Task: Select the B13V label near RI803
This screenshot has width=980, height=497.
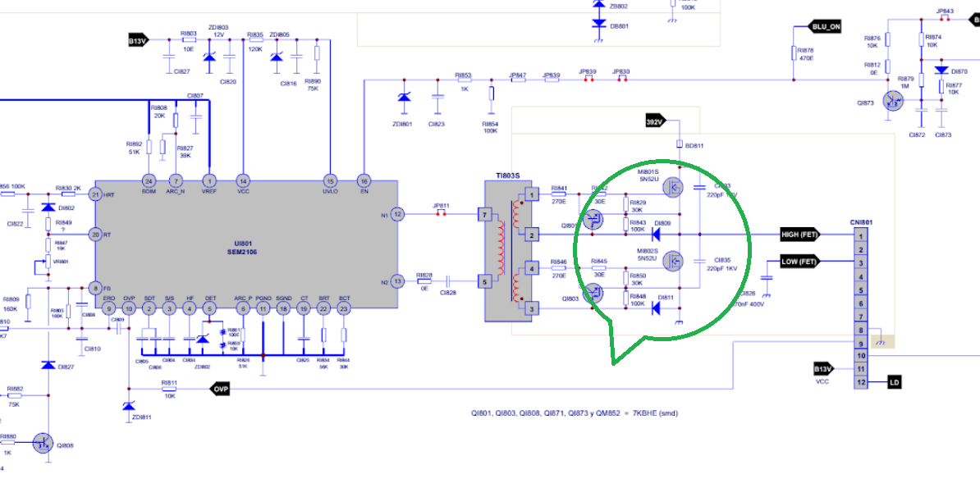Action: pyautogui.click(x=138, y=40)
